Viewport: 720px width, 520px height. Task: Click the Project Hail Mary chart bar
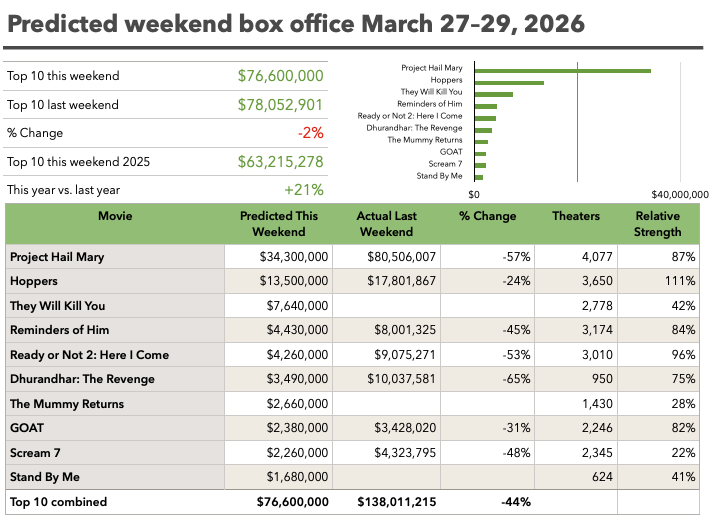(562, 70)
